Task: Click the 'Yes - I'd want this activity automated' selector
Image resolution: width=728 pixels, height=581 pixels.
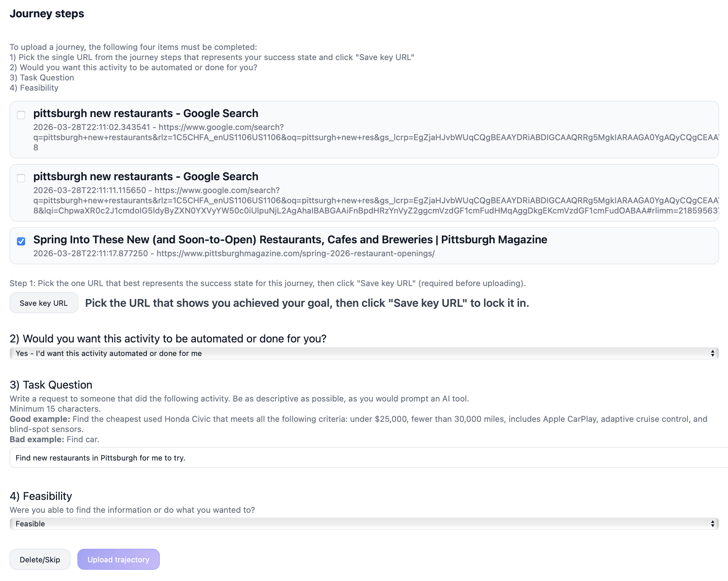Action: pyautogui.click(x=109, y=353)
